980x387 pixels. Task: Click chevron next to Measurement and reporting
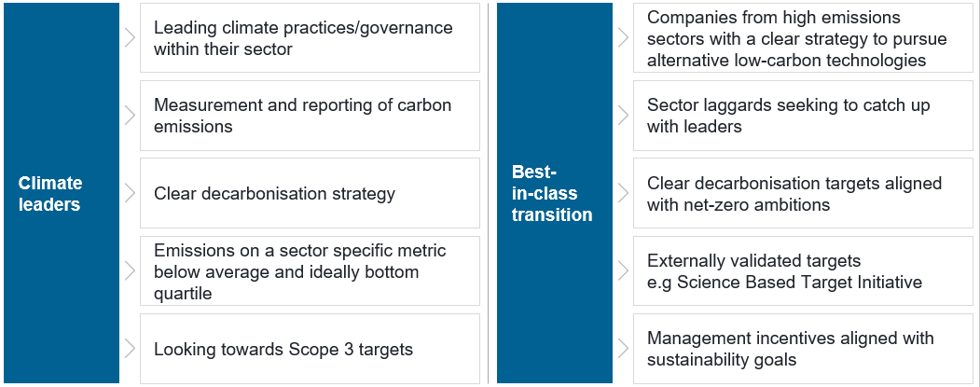point(130,116)
